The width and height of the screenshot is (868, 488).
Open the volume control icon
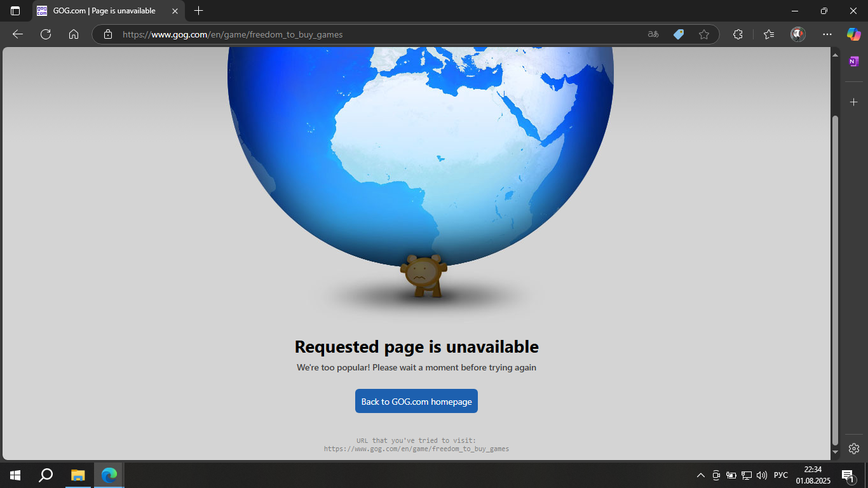(x=762, y=475)
